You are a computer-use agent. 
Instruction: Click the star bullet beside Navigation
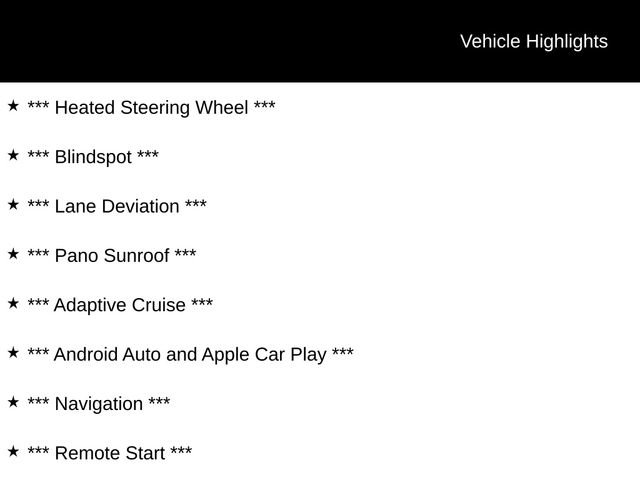(13, 402)
